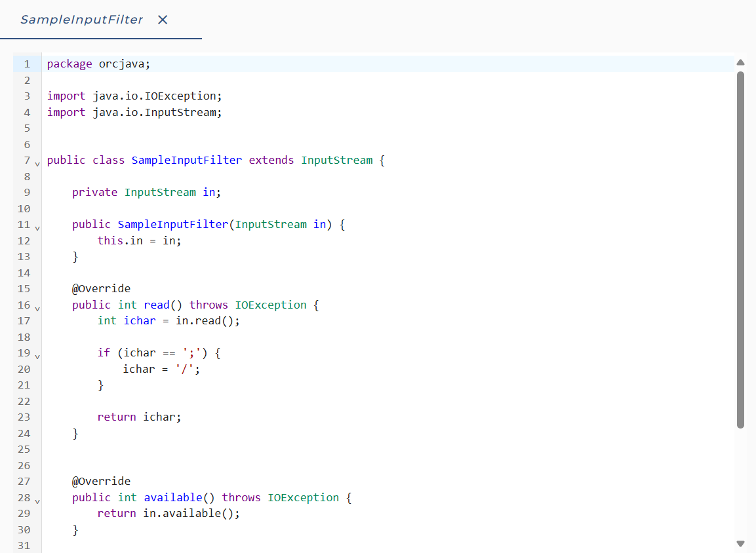
Task: Click 'return ichar;' on line 23
Action: click(140, 417)
